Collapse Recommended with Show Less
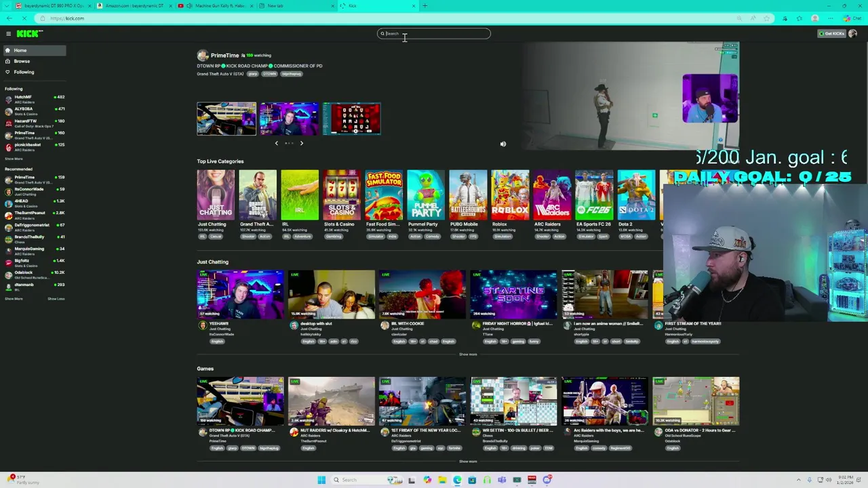This screenshot has width=868, height=488. [x=56, y=299]
